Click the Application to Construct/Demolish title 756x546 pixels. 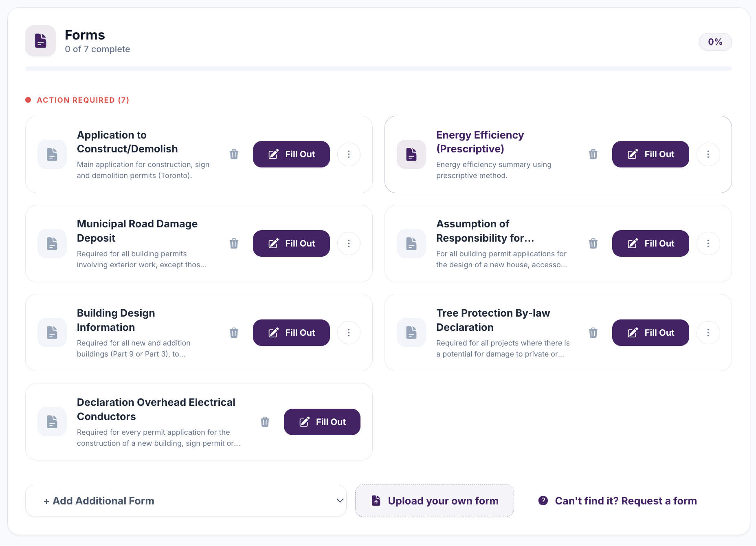(x=127, y=142)
